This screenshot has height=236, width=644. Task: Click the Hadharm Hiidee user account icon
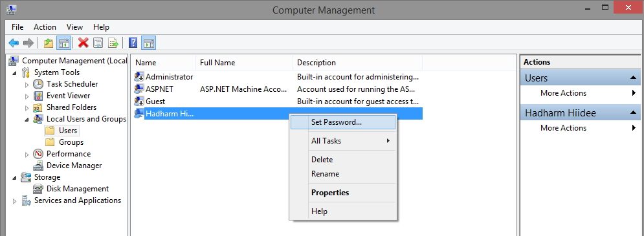click(139, 114)
